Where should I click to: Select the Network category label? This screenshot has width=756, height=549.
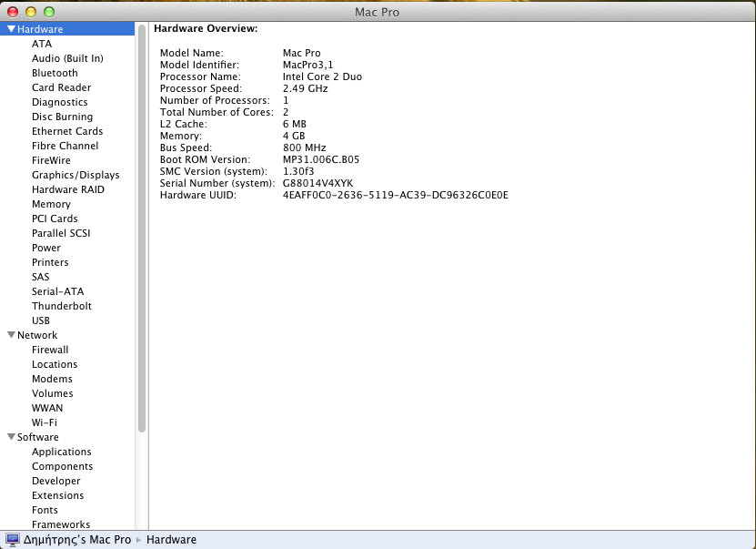tap(37, 335)
